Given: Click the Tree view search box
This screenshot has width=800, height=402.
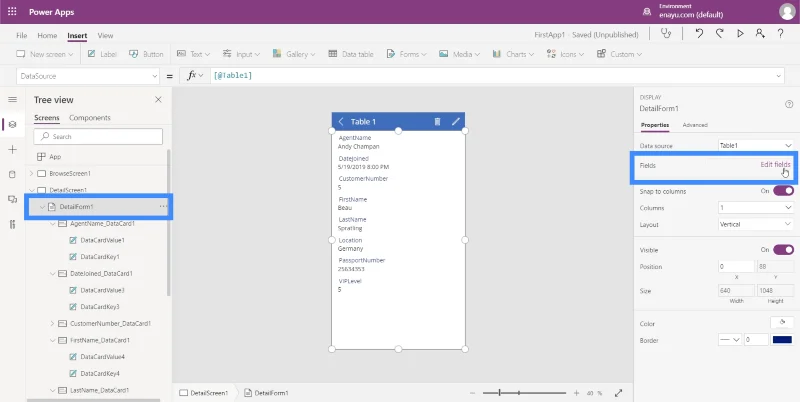Looking at the screenshot, I should click(98, 136).
